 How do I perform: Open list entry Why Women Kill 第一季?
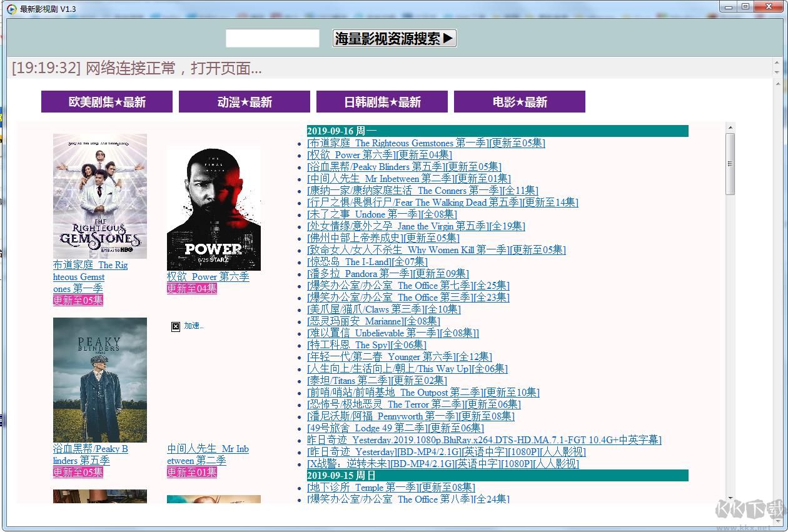(x=436, y=250)
